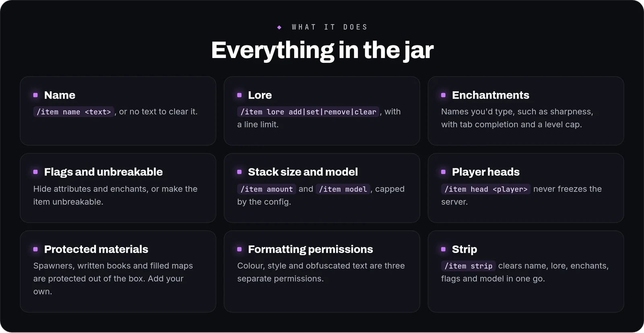The width and height of the screenshot is (644, 333).
Task: Click the purple bullet beside Enchantments
Action: (443, 95)
